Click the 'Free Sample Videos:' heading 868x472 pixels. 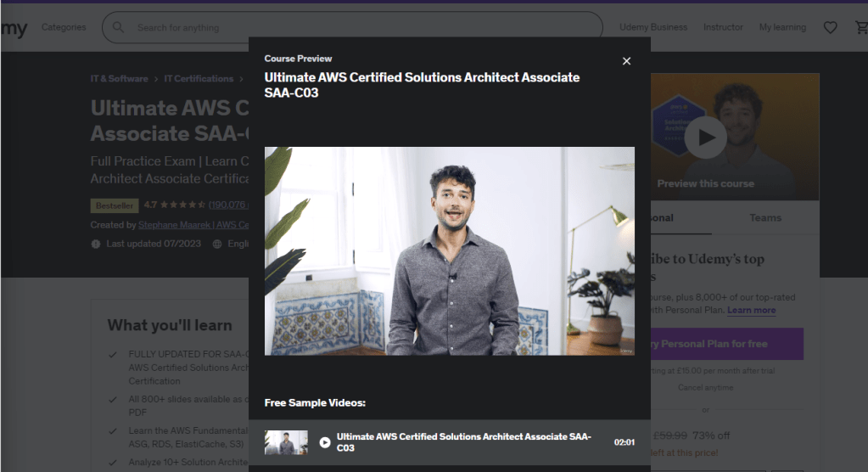pyautogui.click(x=315, y=402)
